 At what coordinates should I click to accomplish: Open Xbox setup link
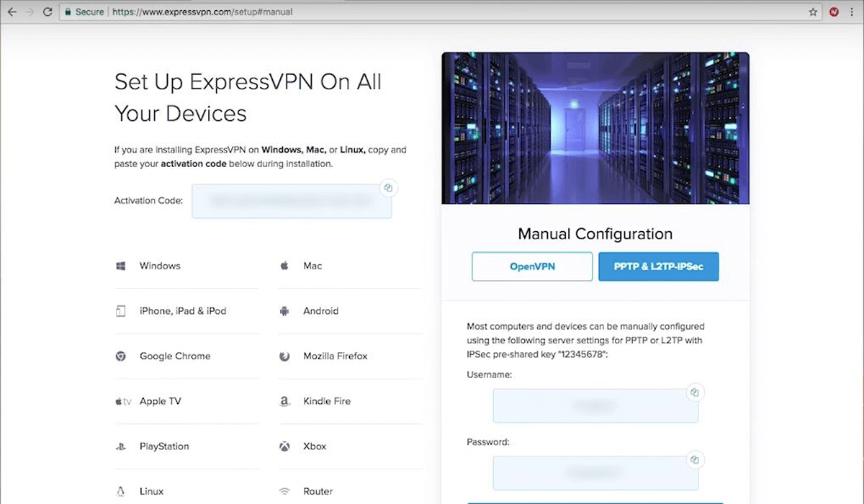[x=315, y=446]
